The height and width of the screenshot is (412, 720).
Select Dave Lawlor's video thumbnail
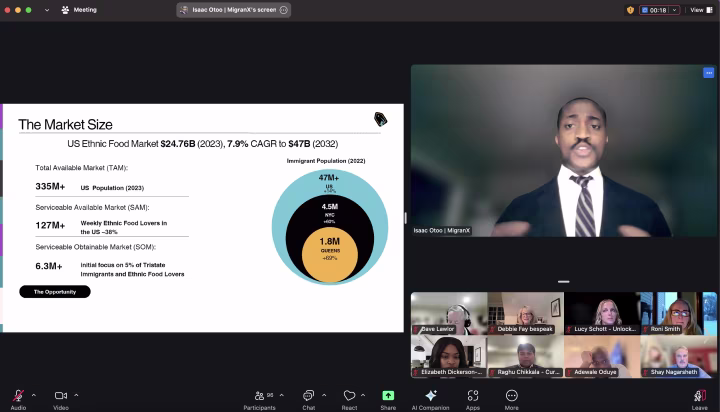449,313
